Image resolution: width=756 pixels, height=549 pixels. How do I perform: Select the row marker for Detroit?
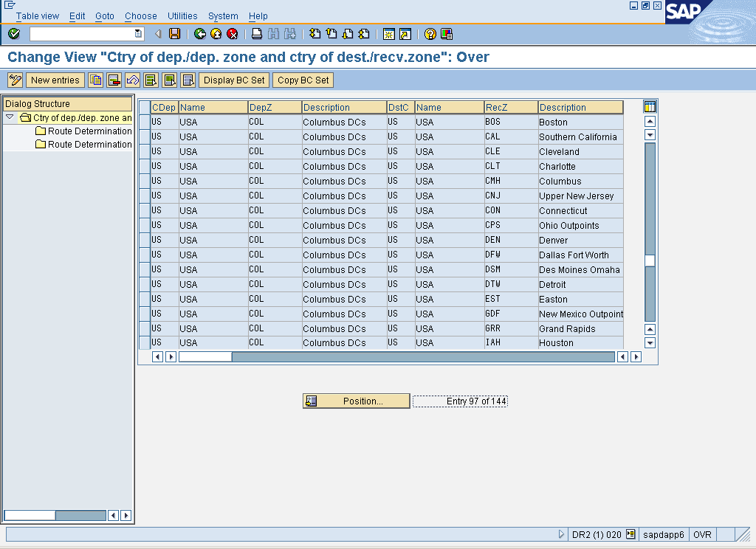(145, 284)
